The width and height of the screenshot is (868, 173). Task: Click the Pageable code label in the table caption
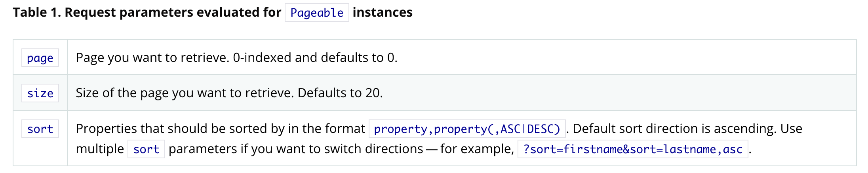click(x=317, y=13)
